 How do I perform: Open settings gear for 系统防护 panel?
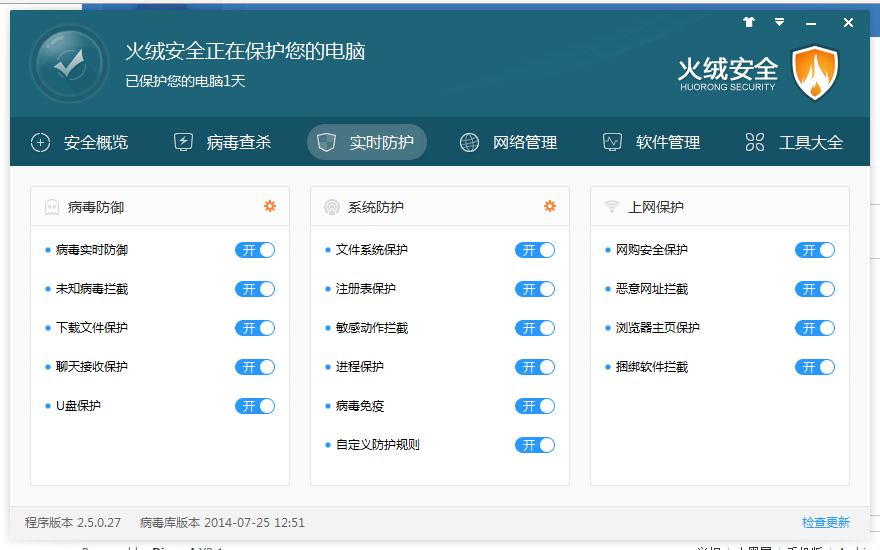[x=549, y=206]
